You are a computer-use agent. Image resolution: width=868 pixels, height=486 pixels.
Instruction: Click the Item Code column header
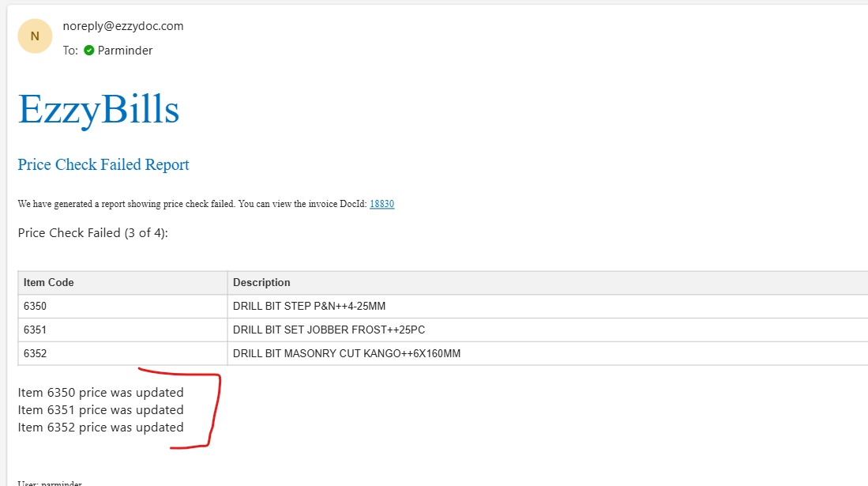123,283
